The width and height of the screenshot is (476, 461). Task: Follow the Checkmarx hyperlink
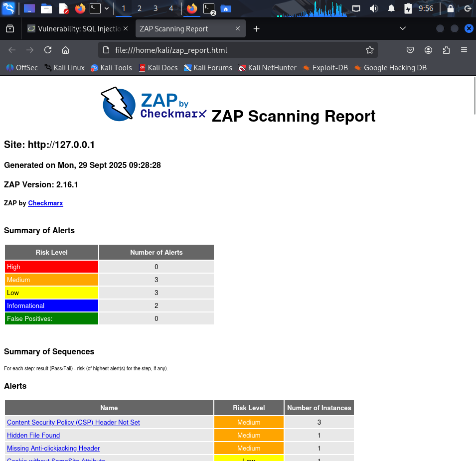pos(45,203)
